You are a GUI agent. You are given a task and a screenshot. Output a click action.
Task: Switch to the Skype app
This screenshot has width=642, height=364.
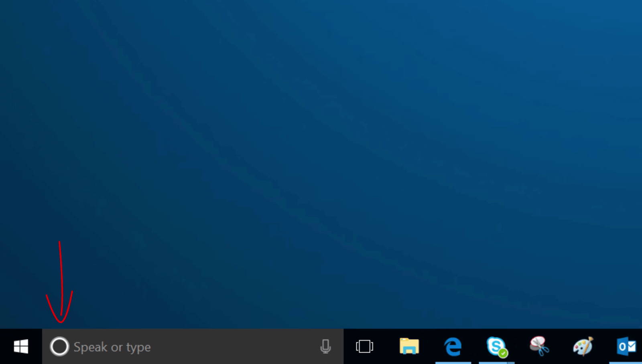click(x=497, y=346)
